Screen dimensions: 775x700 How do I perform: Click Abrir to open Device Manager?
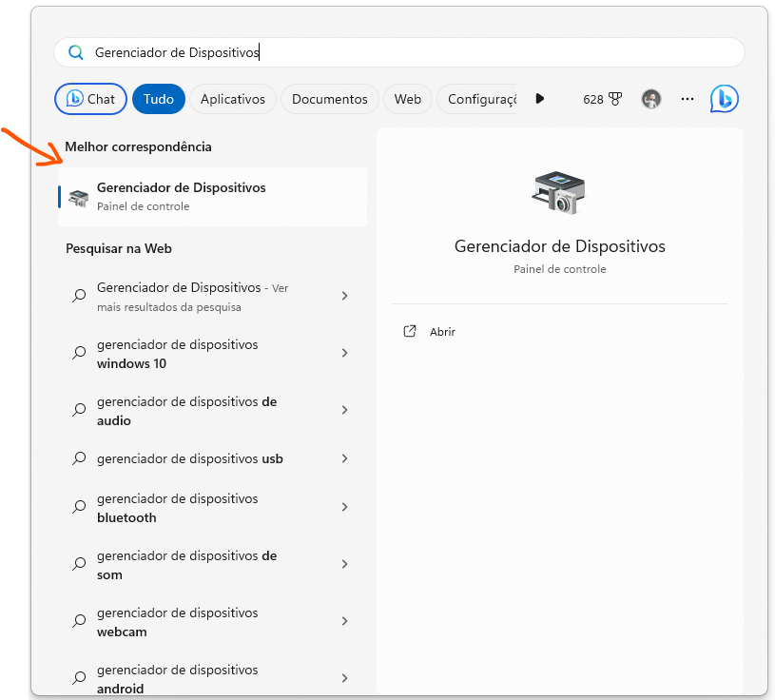[442, 332]
